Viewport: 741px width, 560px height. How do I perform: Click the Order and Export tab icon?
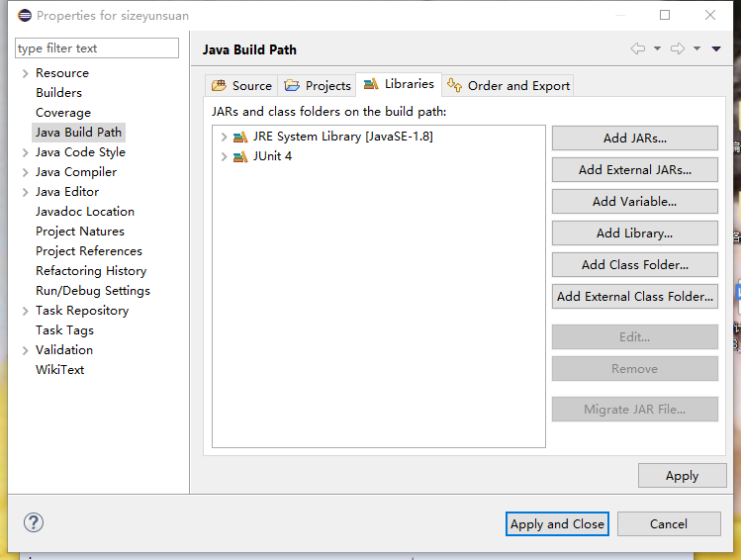coord(454,85)
